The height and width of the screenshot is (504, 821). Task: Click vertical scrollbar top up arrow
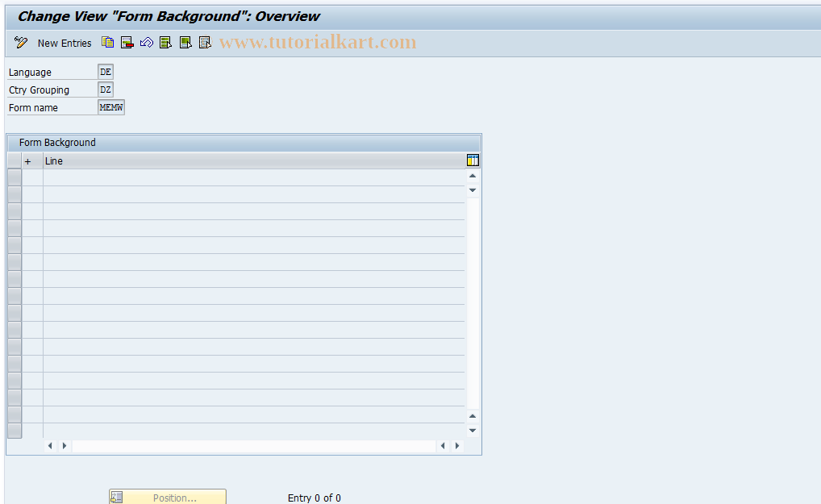(473, 176)
